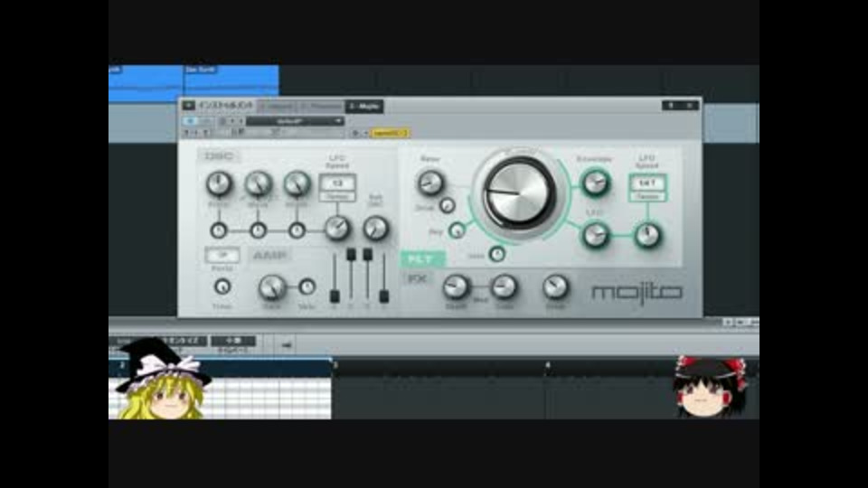
Task: Open the Porta mode selector box
Action: click(x=222, y=255)
